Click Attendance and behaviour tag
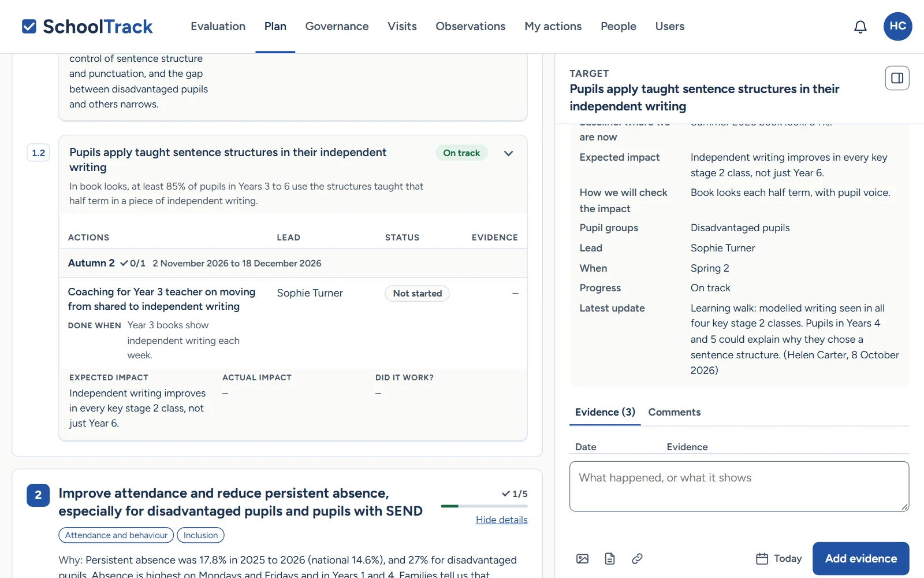 click(116, 535)
